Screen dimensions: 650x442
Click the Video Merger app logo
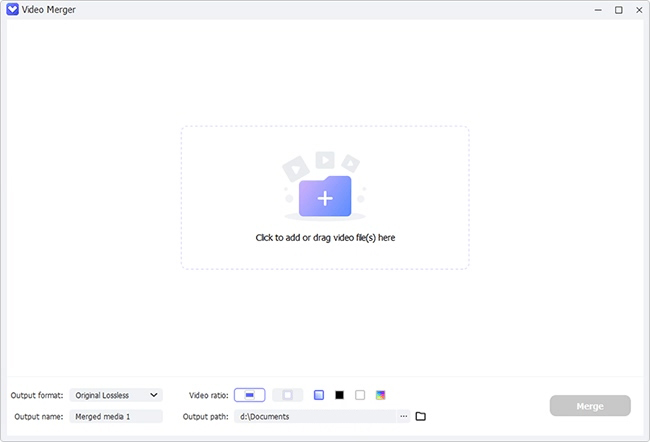tap(12, 10)
